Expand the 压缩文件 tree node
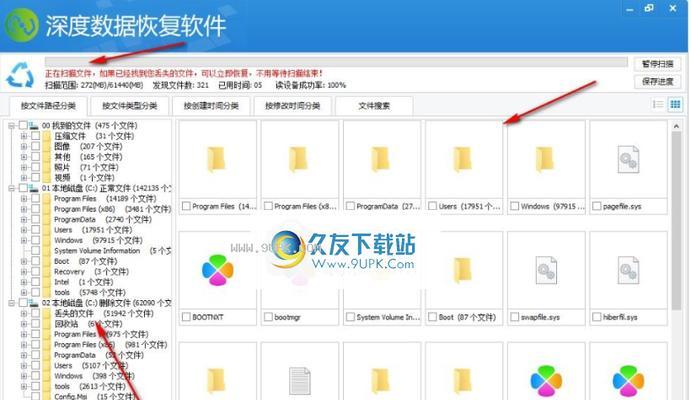The width and height of the screenshot is (691, 400). click(x=24, y=136)
